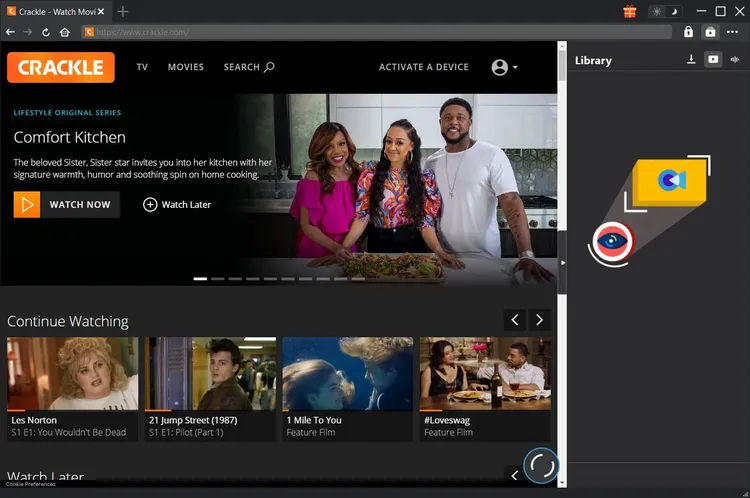750x498 pixels.
Task: Add Comfort Kitchen to Watch Later
Action: coord(177,204)
